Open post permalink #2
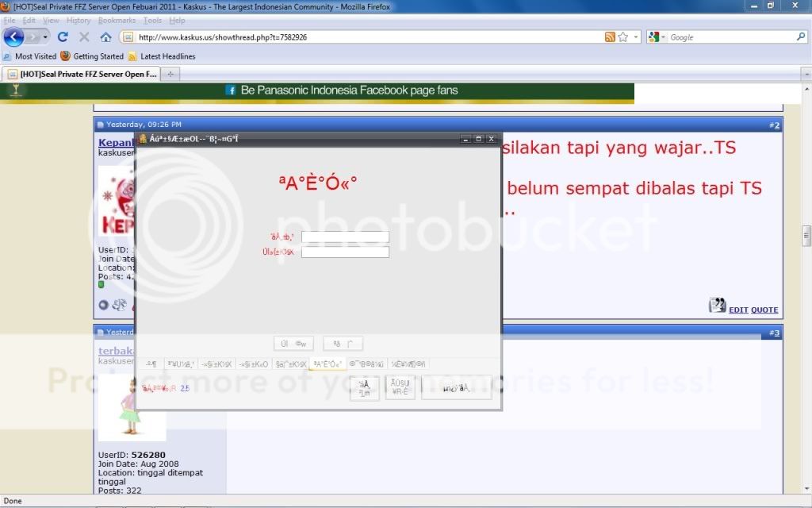 pyautogui.click(x=774, y=125)
